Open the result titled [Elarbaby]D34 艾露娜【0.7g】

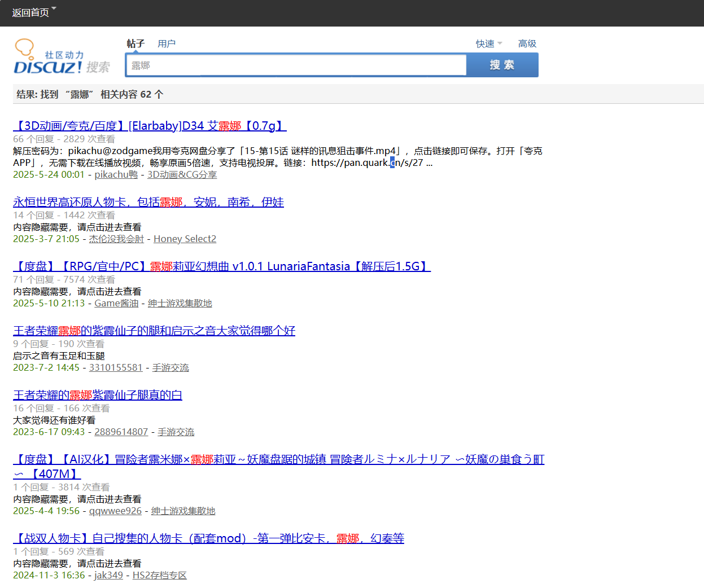[x=150, y=126]
